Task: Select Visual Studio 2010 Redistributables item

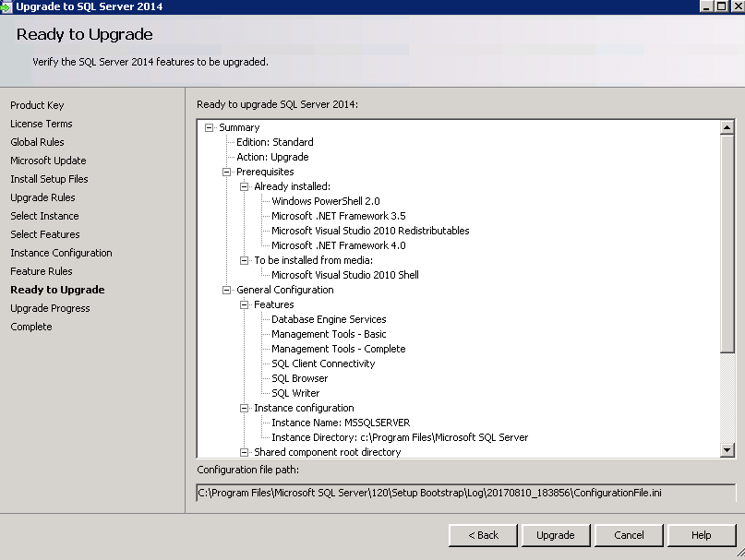Action: coord(370,231)
